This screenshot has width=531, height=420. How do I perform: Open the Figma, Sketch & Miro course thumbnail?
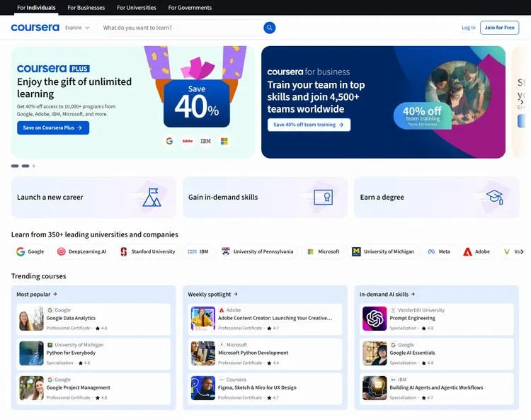coord(203,388)
